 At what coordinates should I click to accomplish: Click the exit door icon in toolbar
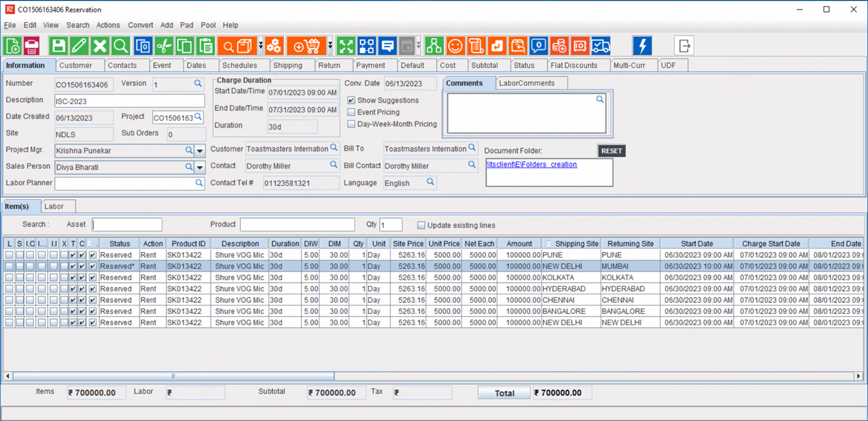click(684, 46)
